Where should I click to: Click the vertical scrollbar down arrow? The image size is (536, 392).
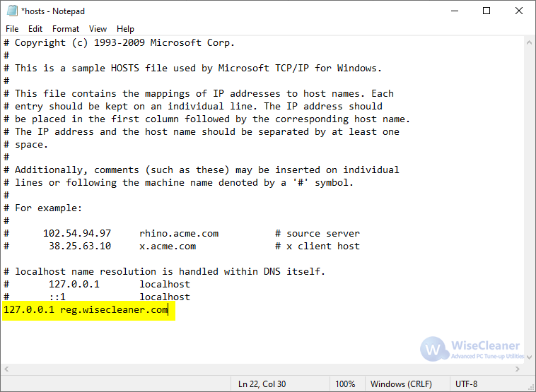click(x=529, y=357)
